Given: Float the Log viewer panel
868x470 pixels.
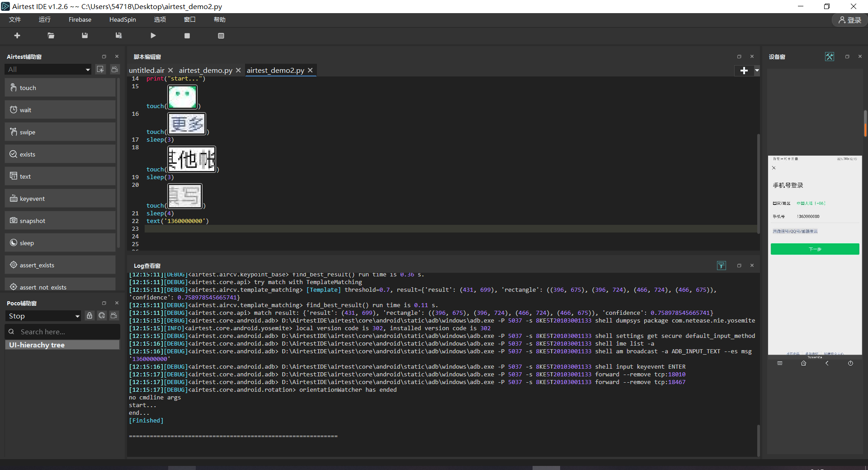Looking at the screenshot, I should click(739, 266).
